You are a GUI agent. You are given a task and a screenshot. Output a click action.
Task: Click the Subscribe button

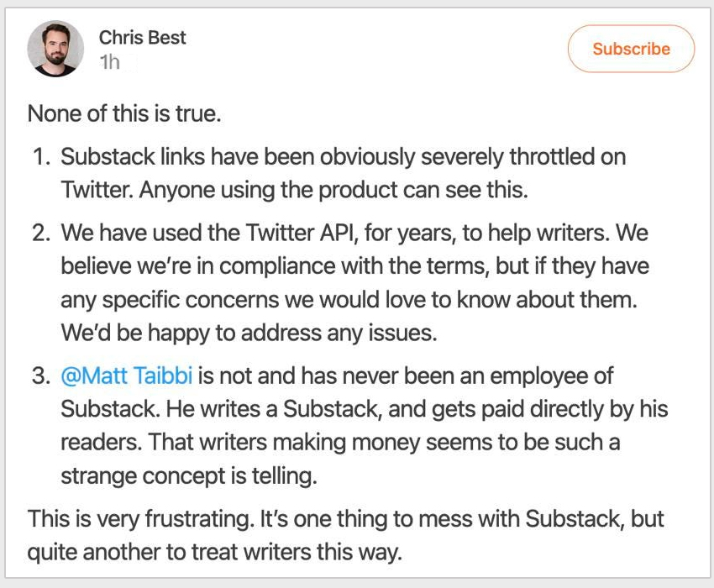click(x=630, y=49)
